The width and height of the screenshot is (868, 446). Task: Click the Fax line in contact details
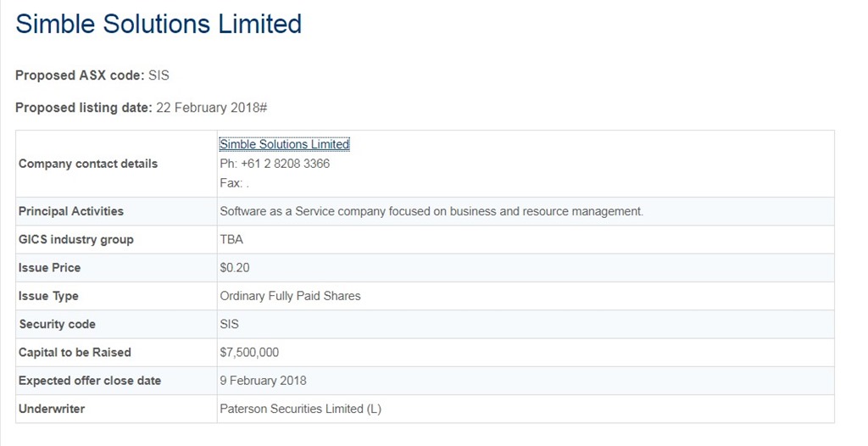coord(234,183)
